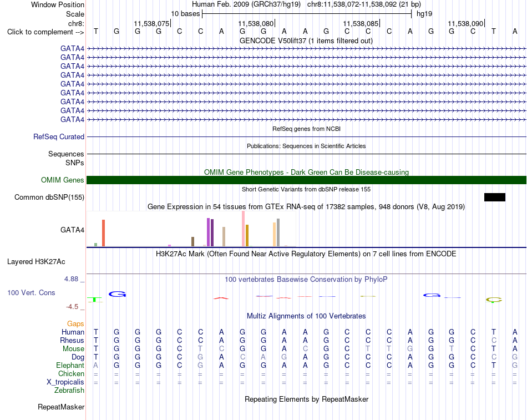The image size is (527, 420).
Task: Click the bright purple bar in GTEx chart
Action: (x=209, y=232)
